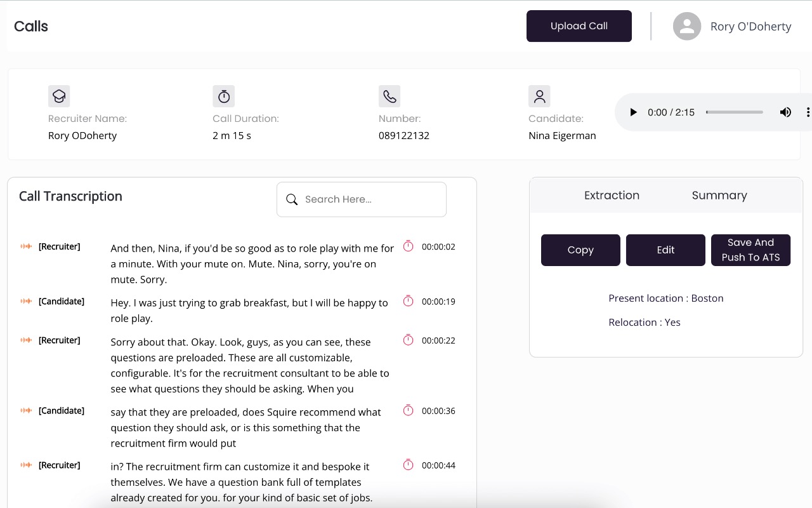
Task: Click the waveform icon of the first Recruiter line
Action: click(26, 246)
